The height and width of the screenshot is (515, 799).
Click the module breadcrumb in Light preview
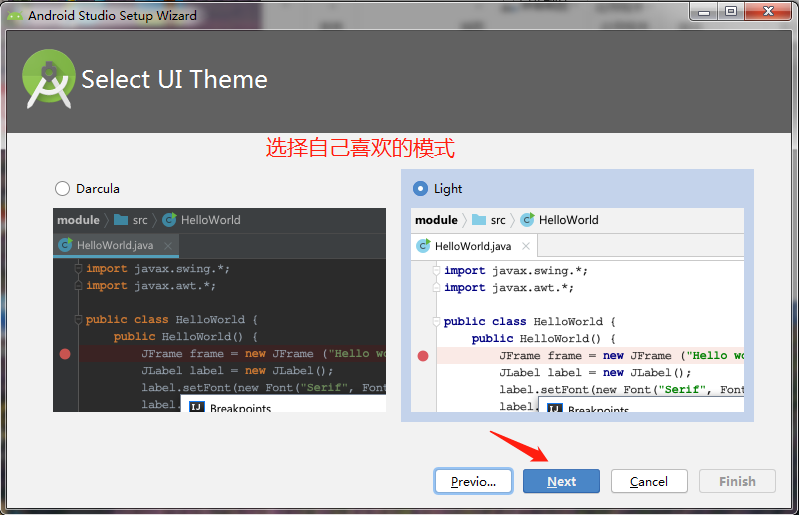(436, 220)
